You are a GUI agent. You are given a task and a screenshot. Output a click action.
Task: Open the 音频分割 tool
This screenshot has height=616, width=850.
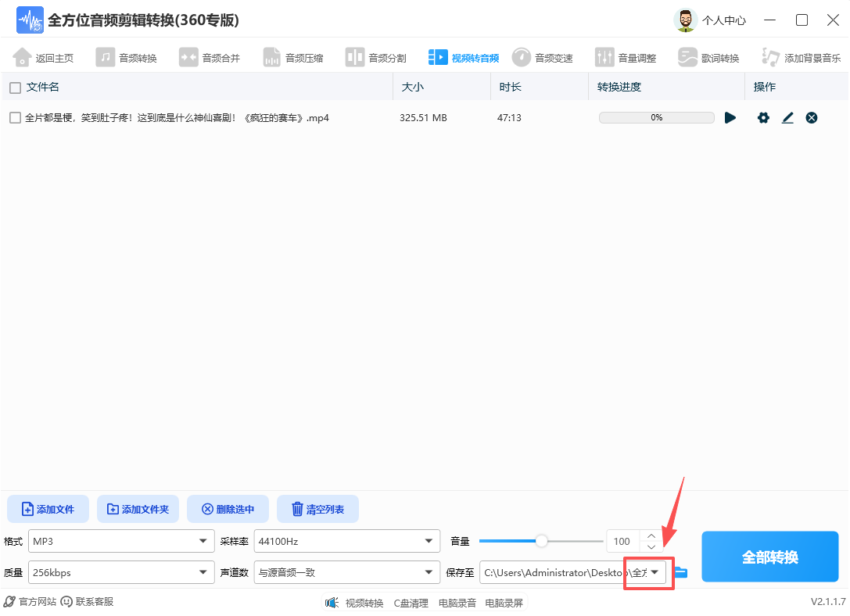pos(375,56)
